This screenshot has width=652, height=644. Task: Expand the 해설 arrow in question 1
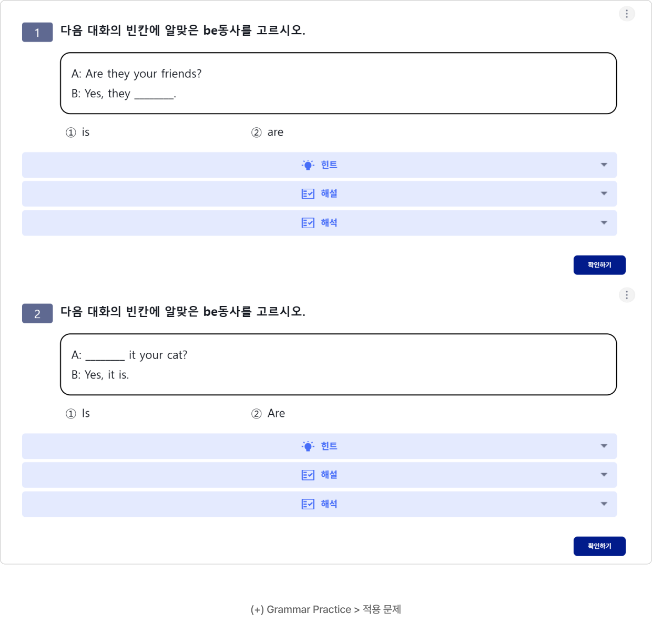tap(604, 193)
